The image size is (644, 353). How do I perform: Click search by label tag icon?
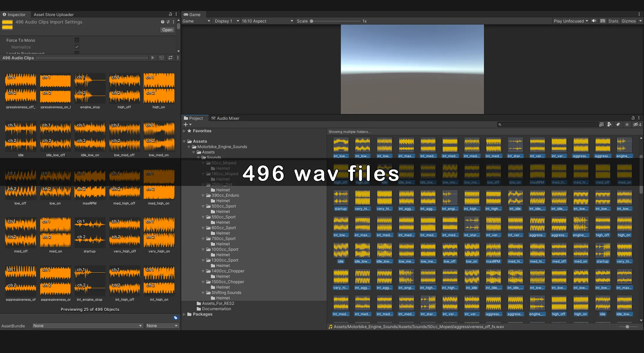tap(618, 124)
